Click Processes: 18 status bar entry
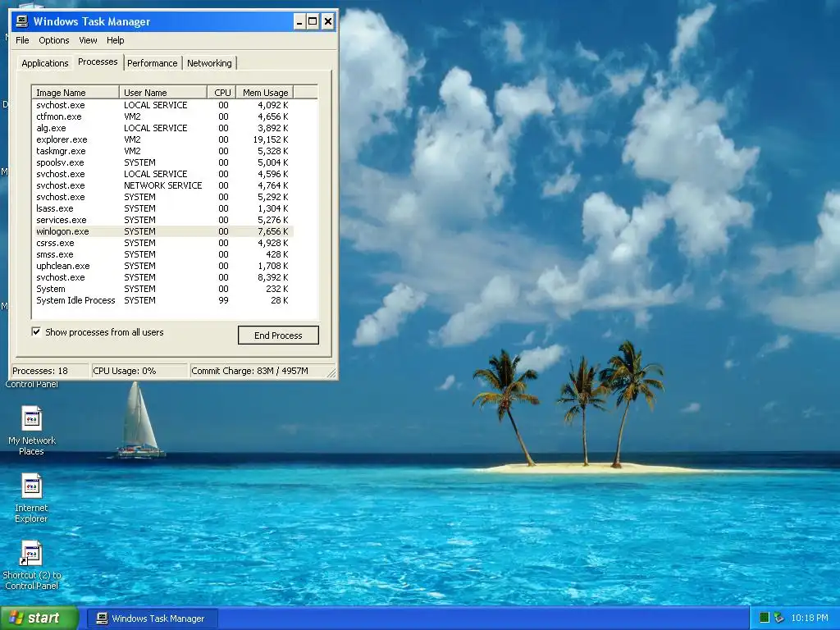Image resolution: width=840 pixels, height=630 pixels. [x=50, y=371]
